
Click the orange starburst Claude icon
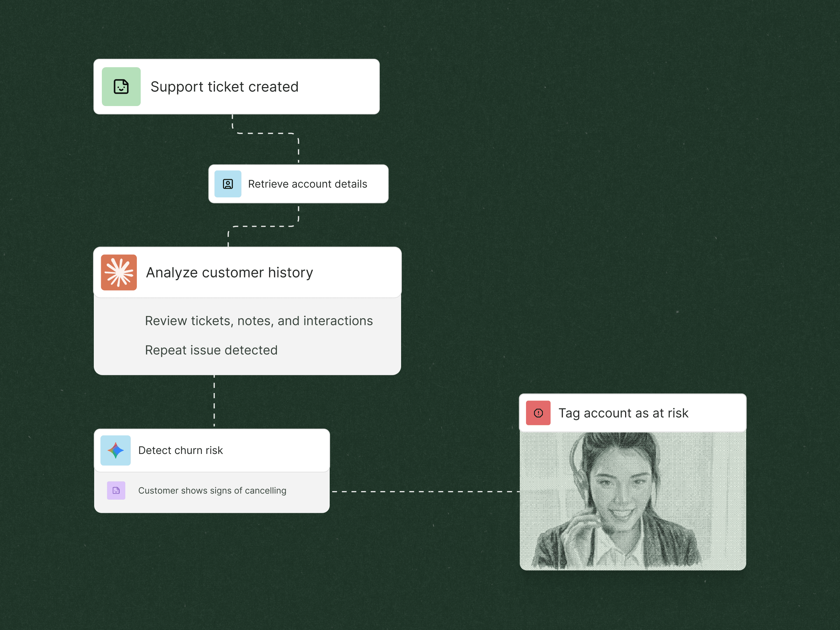pos(119,272)
